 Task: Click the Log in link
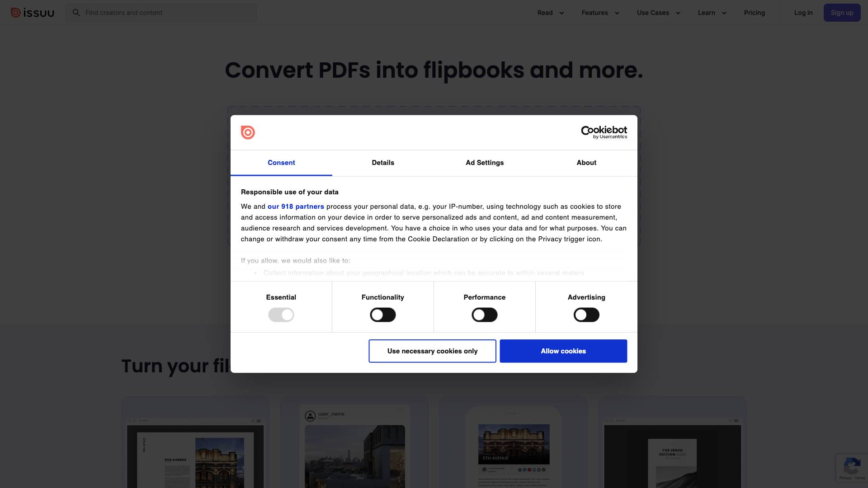click(x=803, y=13)
